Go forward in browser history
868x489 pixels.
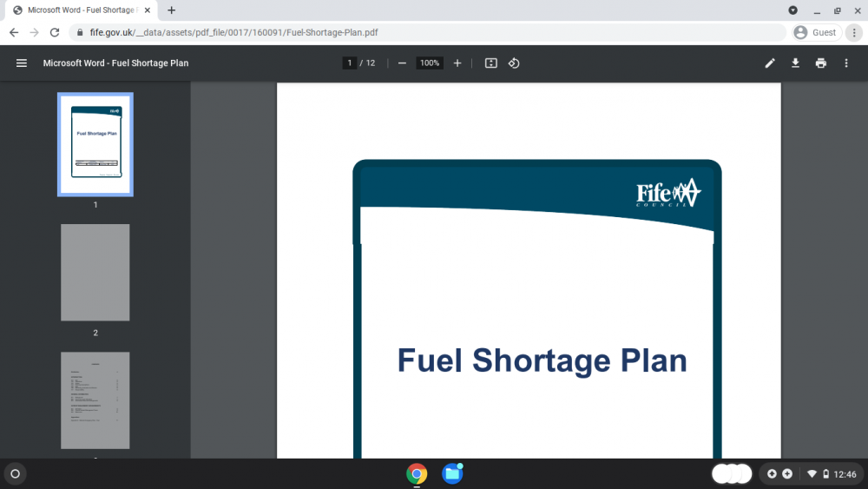(x=35, y=33)
